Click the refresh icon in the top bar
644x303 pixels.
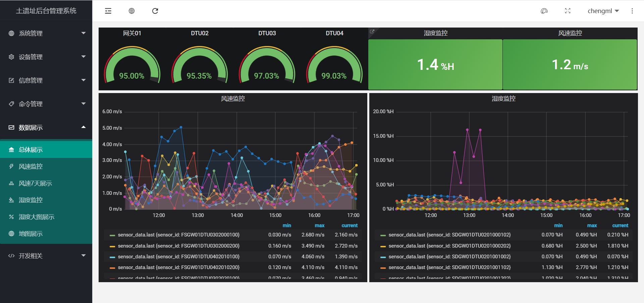[155, 11]
